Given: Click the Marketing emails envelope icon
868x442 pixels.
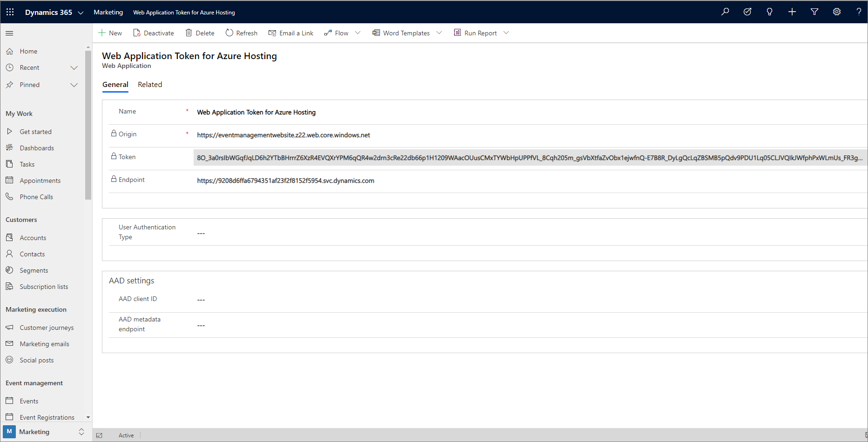Looking at the screenshot, I should 9,344.
